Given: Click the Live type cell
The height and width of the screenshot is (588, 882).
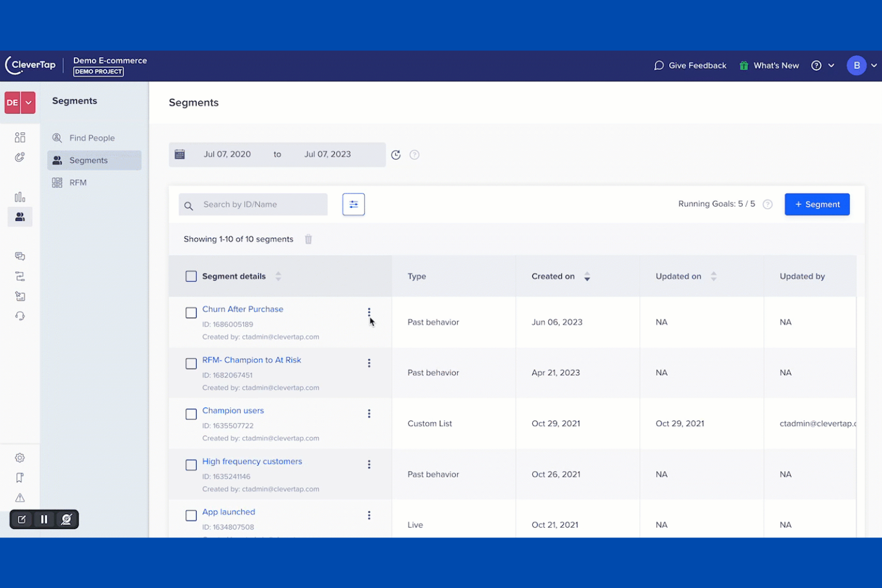Looking at the screenshot, I should coord(415,525).
